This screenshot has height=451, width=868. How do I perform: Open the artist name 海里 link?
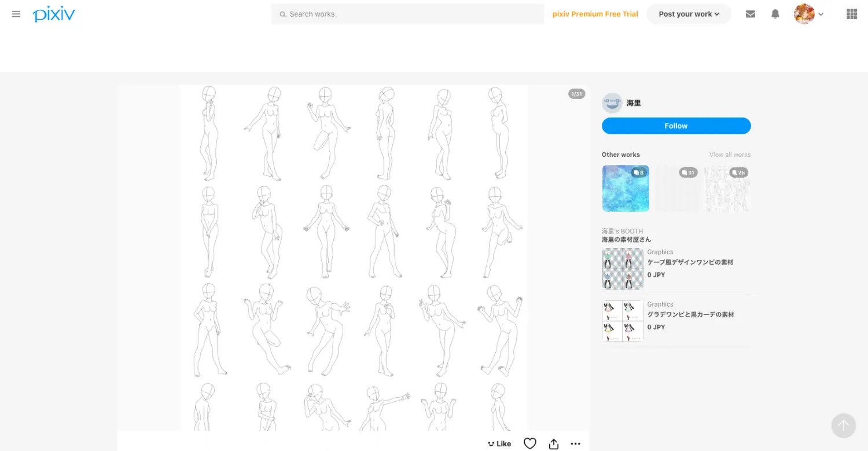click(634, 103)
